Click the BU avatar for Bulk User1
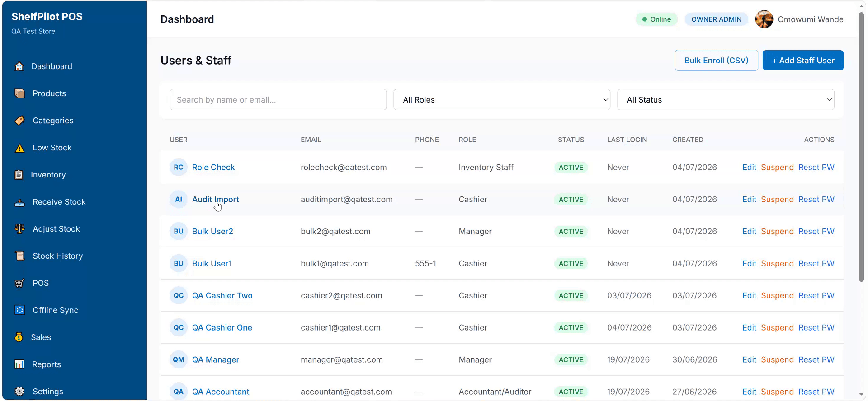Image resolution: width=868 pixels, height=401 pixels. click(179, 263)
